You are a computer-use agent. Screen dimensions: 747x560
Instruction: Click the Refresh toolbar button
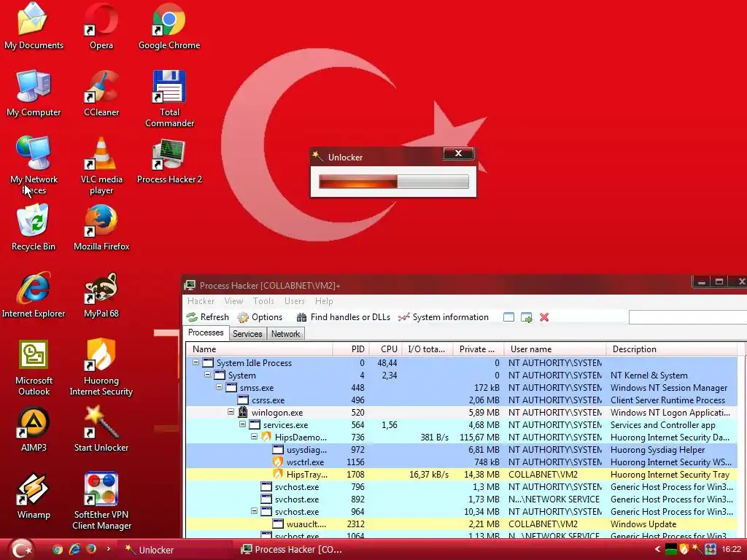tap(208, 317)
